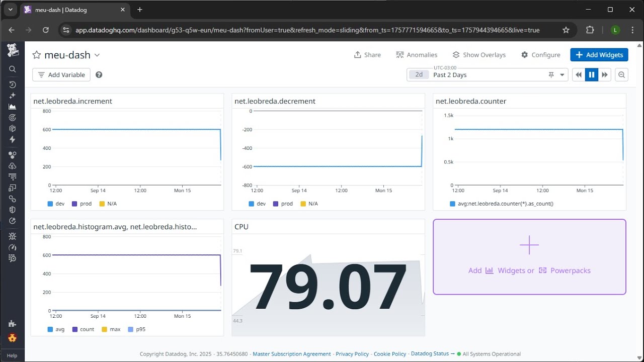Expand time selector dropdown arrow
Screen dimensions: 644x362
[x=562, y=75]
